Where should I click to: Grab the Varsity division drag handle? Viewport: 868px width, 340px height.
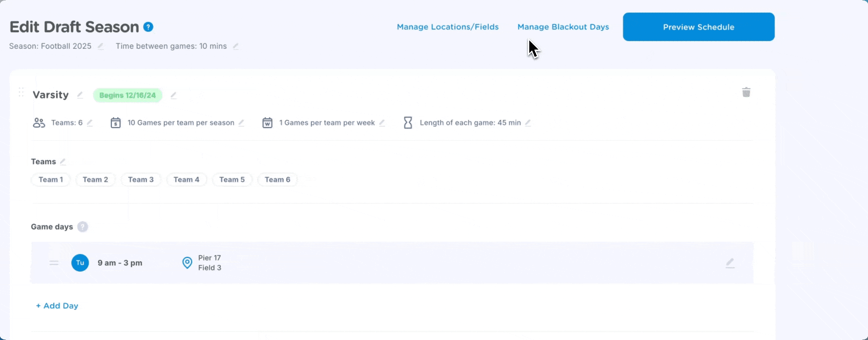[x=21, y=92]
